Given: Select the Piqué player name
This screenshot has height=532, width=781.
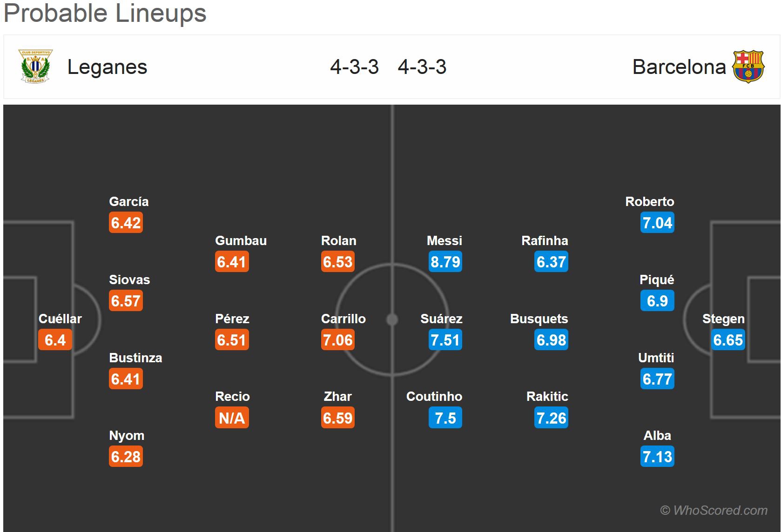Looking at the screenshot, I should (x=657, y=280).
